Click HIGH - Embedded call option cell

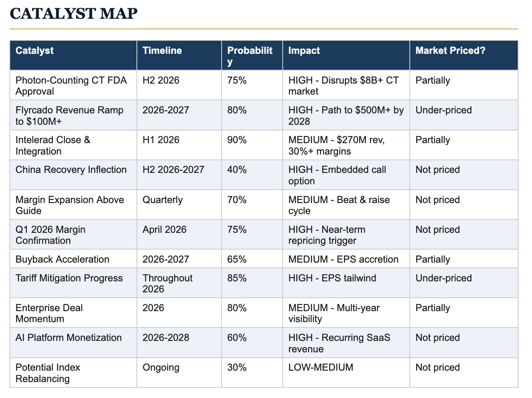(346, 175)
